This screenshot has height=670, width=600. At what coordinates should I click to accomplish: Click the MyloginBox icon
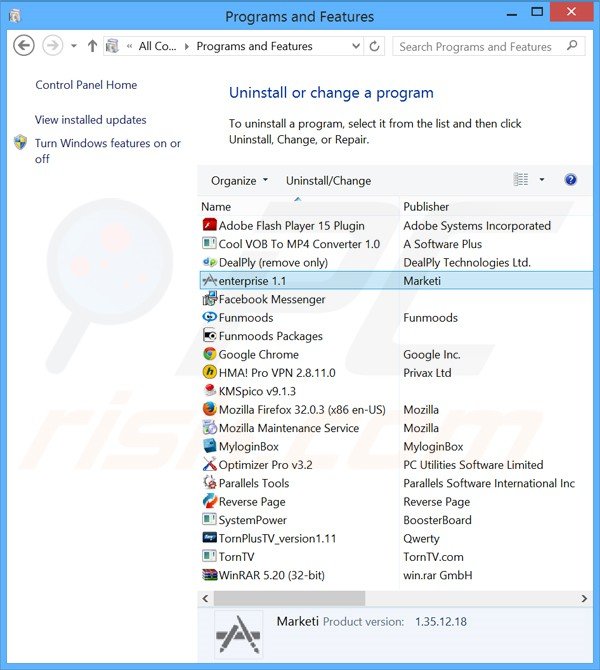pos(209,446)
